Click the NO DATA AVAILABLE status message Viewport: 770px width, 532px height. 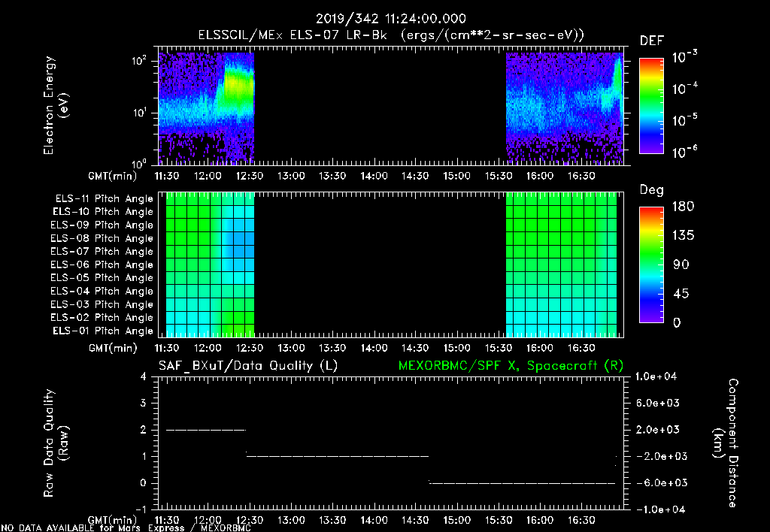[126, 527]
